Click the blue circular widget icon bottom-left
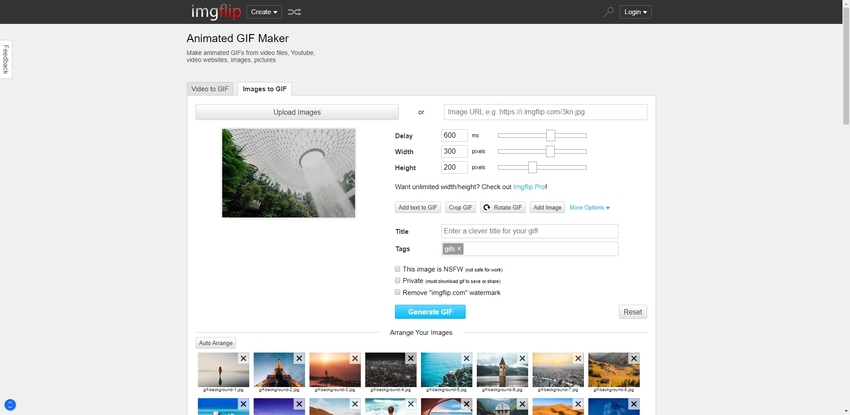The height and width of the screenshot is (415, 850). pos(10,405)
